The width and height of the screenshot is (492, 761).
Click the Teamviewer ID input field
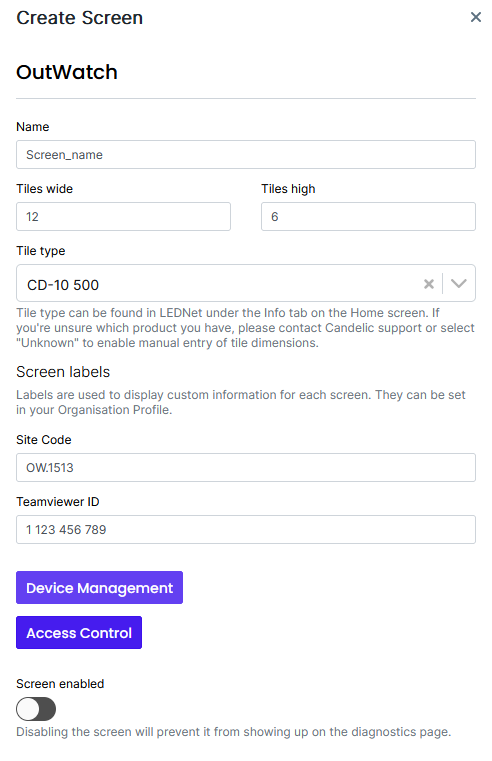tap(246, 529)
